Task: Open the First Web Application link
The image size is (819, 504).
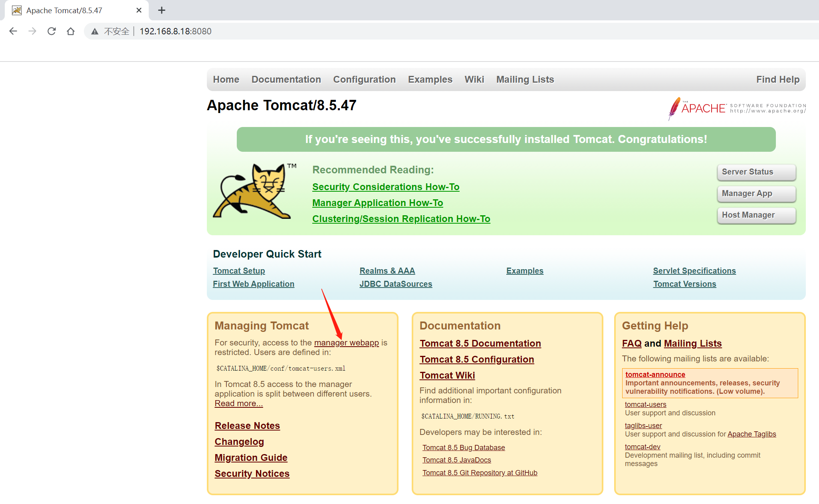Action: coord(254,284)
